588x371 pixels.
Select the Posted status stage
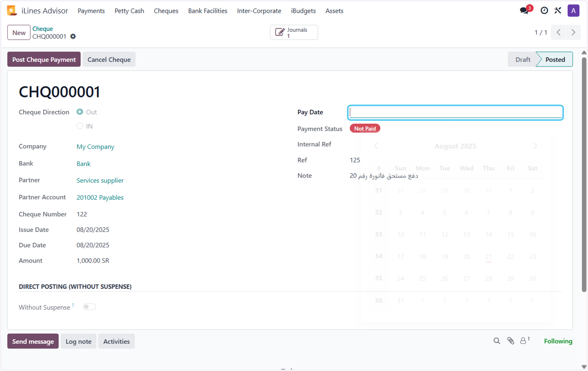tap(555, 59)
